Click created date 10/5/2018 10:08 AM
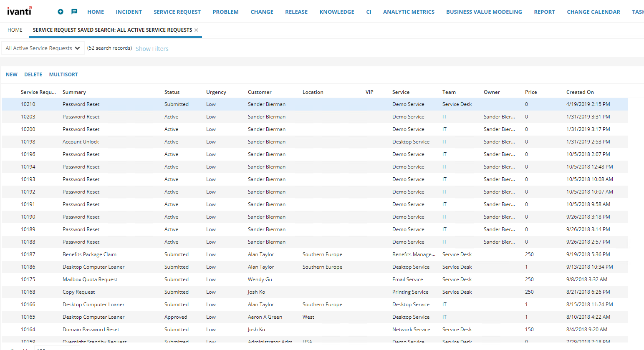 [x=590, y=179]
